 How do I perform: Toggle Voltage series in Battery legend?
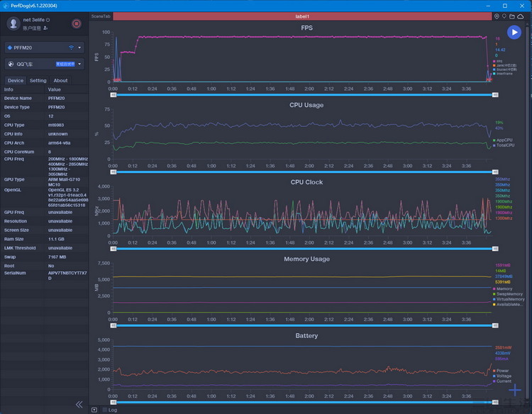pos(501,376)
